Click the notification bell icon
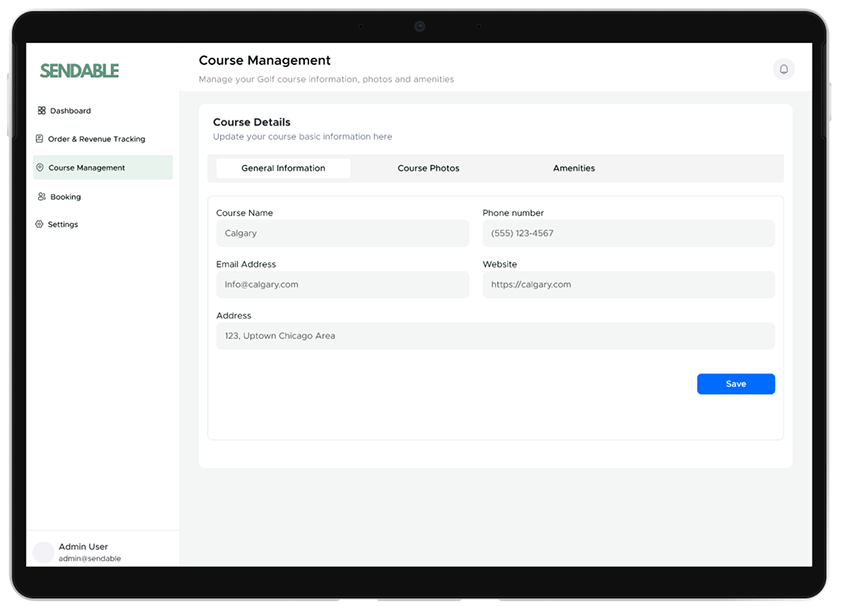 tap(783, 69)
